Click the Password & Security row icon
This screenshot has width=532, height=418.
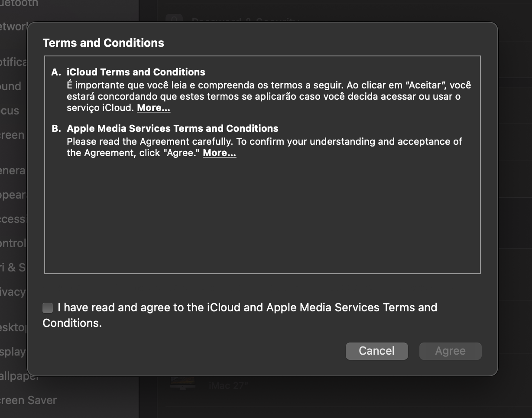tap(175, 20)
